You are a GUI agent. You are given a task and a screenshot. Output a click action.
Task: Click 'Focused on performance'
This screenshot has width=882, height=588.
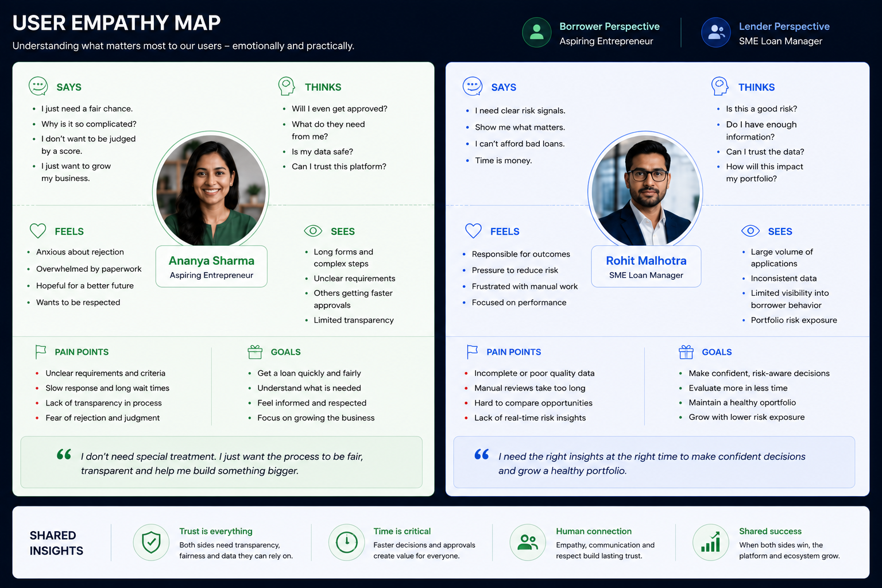(519, 303)
